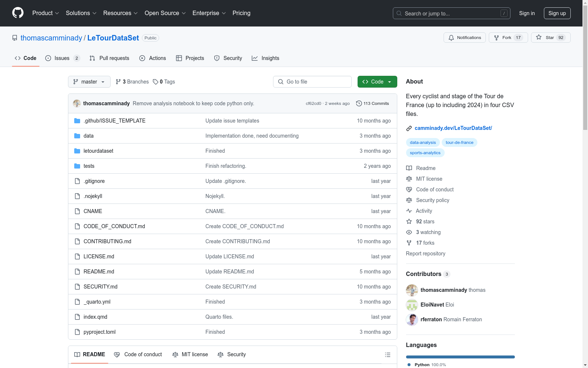Click the pyproject.toml file icon

[x=77, y=332]
